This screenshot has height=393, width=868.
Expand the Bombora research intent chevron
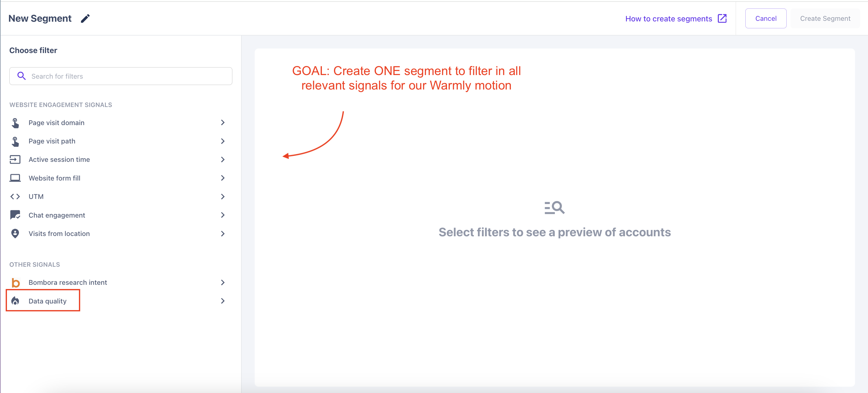click(223, 282)
